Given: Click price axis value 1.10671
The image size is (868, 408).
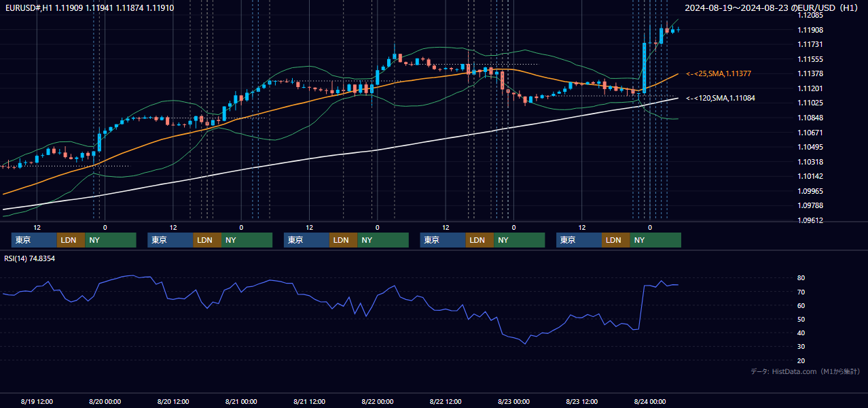Looking at the screenshot, I should point(810,133).
